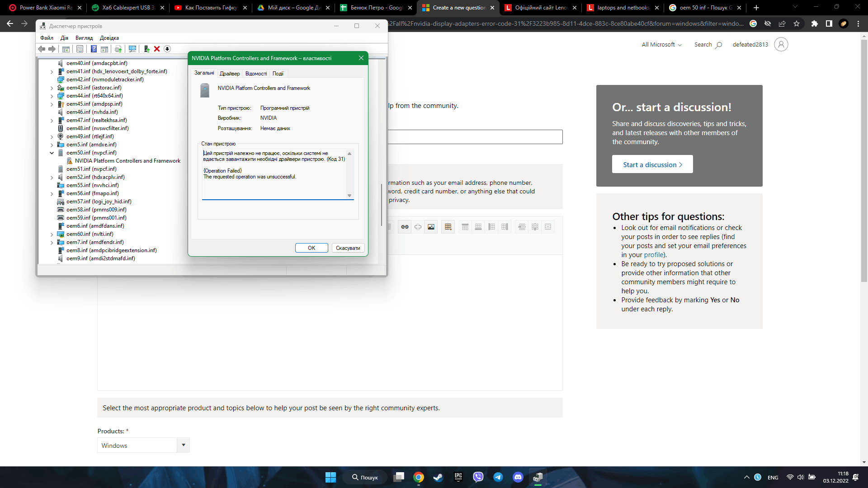Click the insert image editor icon
This screenshot has height=488, width=868.
[431, 227]
